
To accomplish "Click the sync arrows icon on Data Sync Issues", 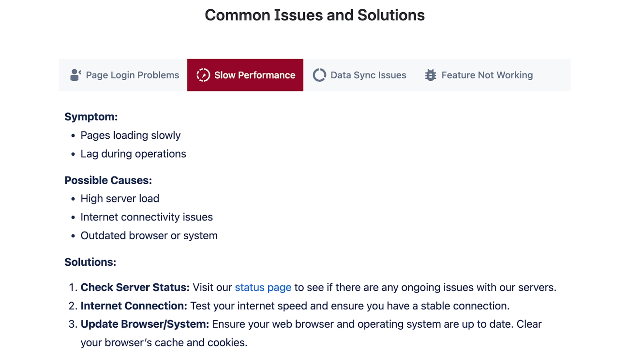I will 319,75.
